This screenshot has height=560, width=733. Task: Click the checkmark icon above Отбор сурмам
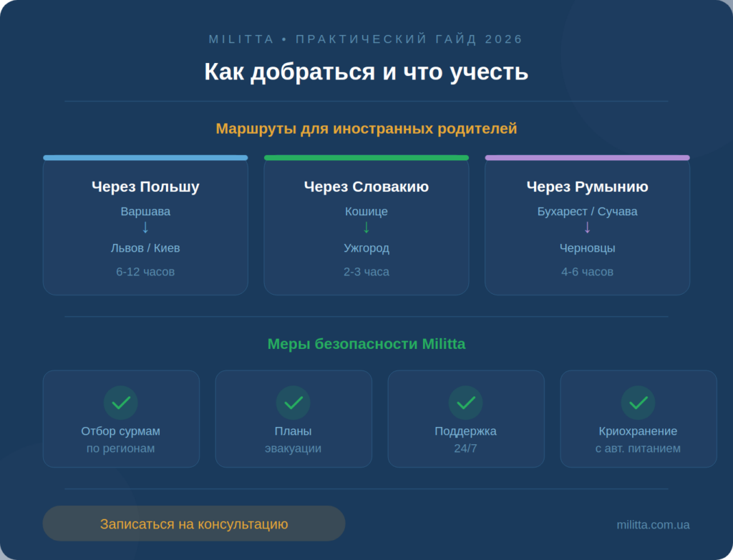(x=121, y=403)
